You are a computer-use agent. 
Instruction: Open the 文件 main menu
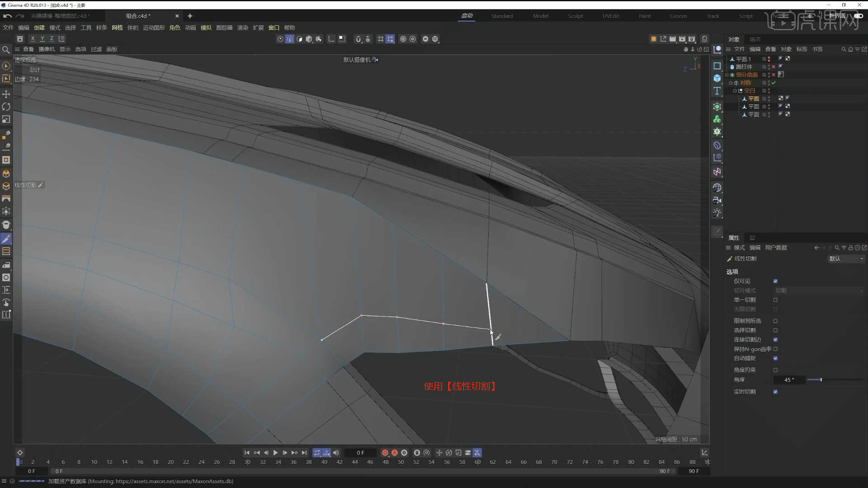tap(8, 28)
